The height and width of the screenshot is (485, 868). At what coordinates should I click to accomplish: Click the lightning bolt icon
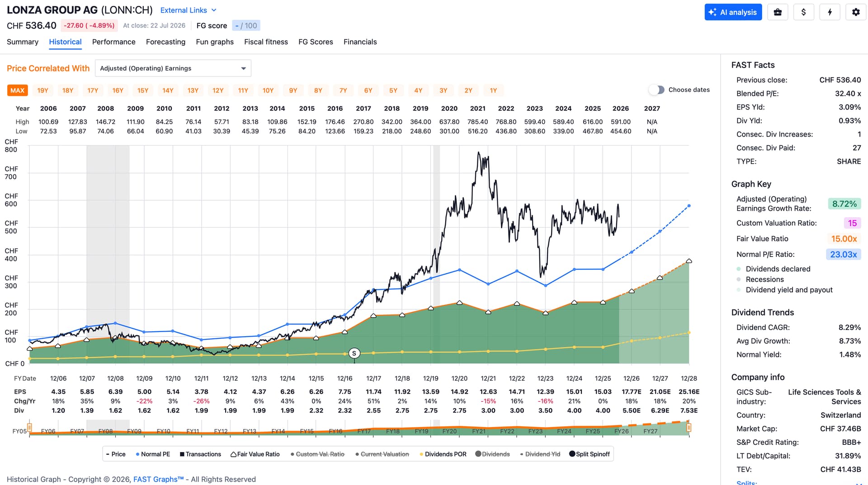coord(830,12)
